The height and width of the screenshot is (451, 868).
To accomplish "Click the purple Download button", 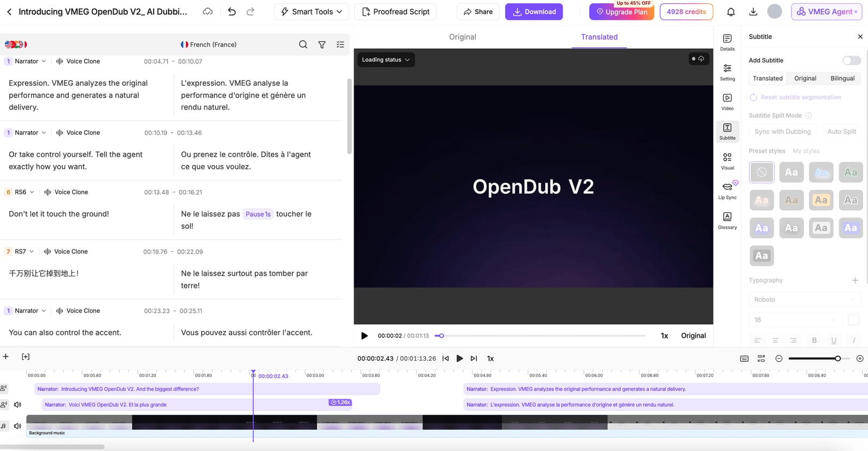I will pyautogui.click(x=534, y=11).
